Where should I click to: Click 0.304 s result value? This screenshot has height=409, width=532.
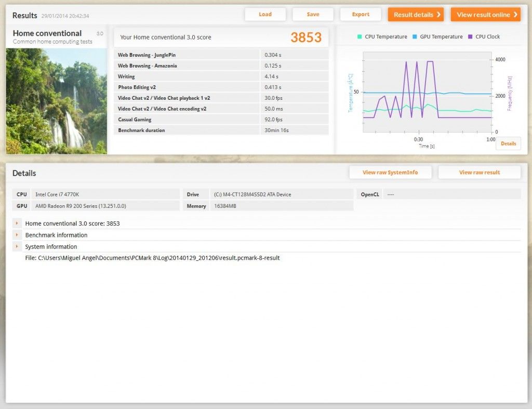(x=273, y=55)
